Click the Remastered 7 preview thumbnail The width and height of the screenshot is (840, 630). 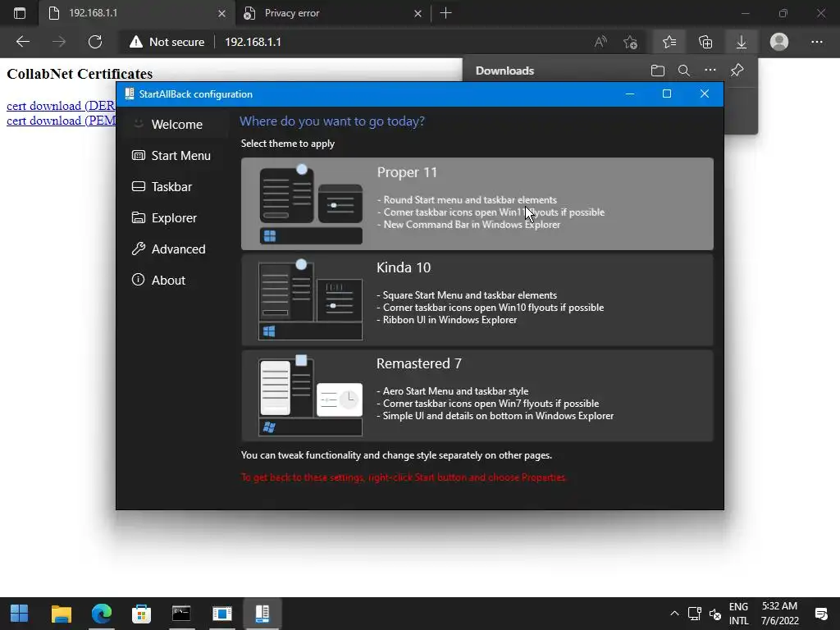click(x=311, y=395)
